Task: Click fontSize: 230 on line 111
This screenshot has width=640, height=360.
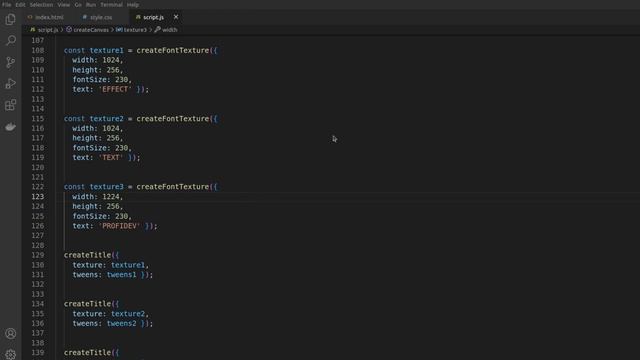Action: (100, 80)
